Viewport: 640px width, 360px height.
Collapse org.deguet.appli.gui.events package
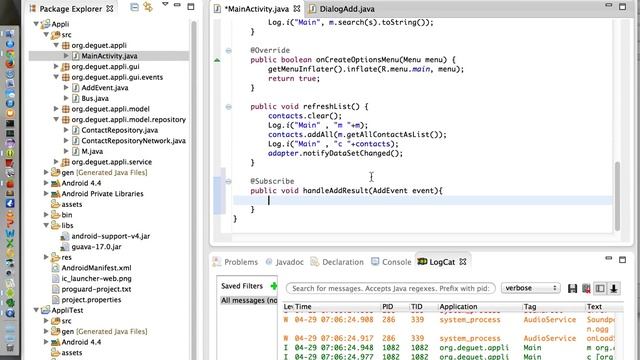coord(56,77)
